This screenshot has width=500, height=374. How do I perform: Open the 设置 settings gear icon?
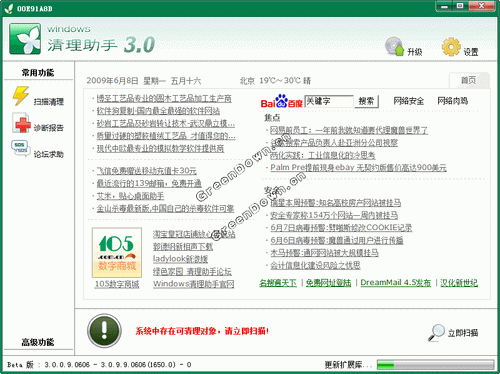coord(451,47)
